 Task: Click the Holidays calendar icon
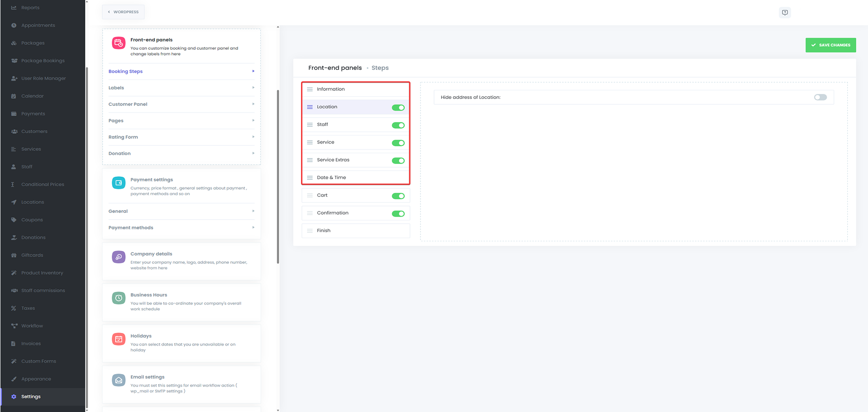tap(118, 339)
